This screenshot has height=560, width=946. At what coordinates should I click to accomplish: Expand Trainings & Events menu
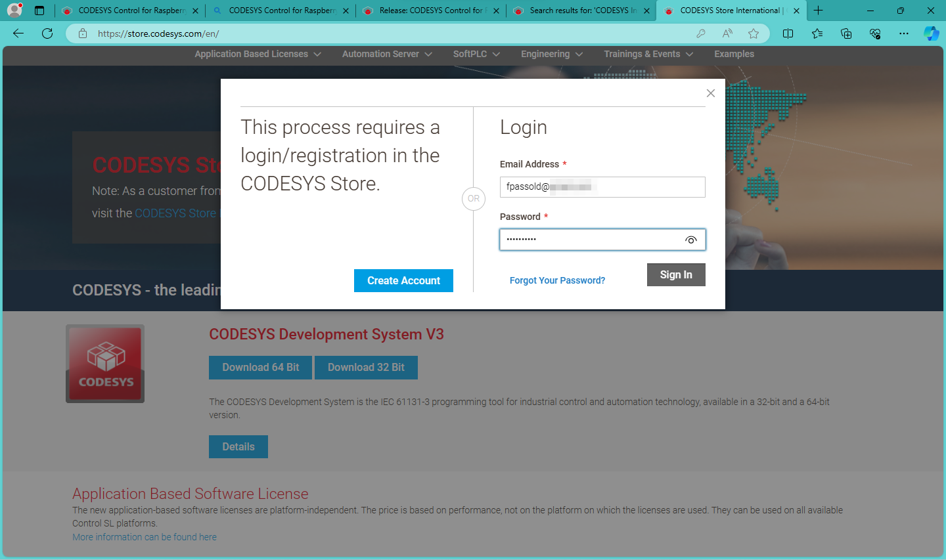[648, 54]
